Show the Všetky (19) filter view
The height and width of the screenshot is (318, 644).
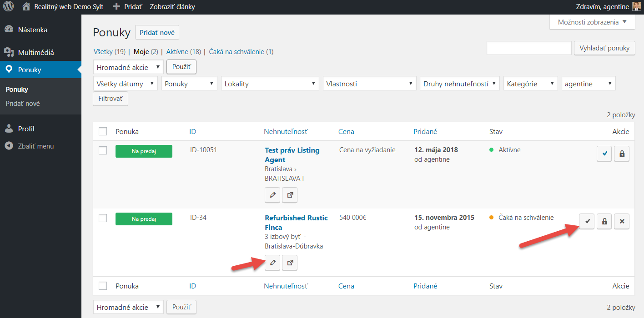coord(109,52)
